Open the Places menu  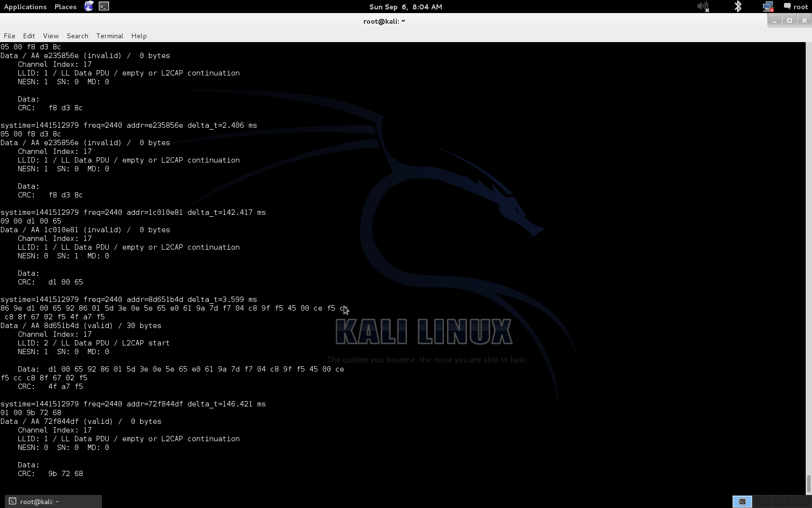point(65,6)
